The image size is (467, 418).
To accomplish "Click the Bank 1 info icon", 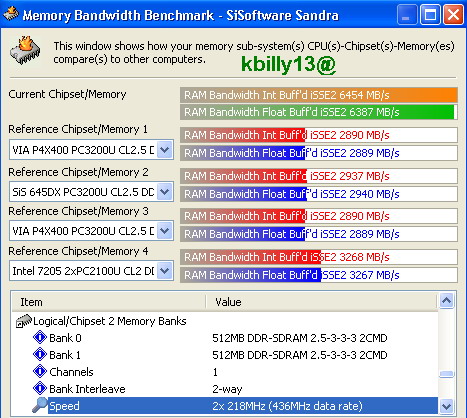I will 40,354.
